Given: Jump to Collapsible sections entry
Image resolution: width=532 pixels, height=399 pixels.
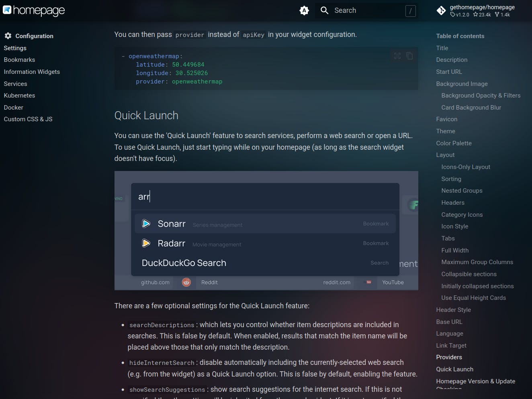Looking at the screenshot, I should point(469,274).
